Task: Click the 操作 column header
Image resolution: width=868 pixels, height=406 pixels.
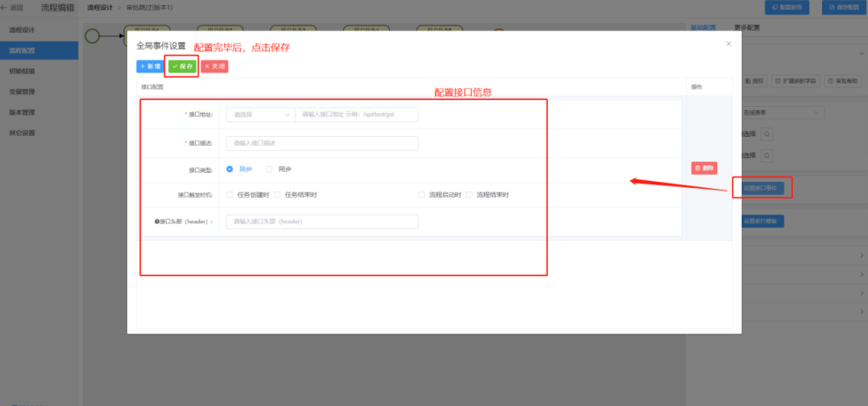Action: pyautogui.click(x=696, y=87)
